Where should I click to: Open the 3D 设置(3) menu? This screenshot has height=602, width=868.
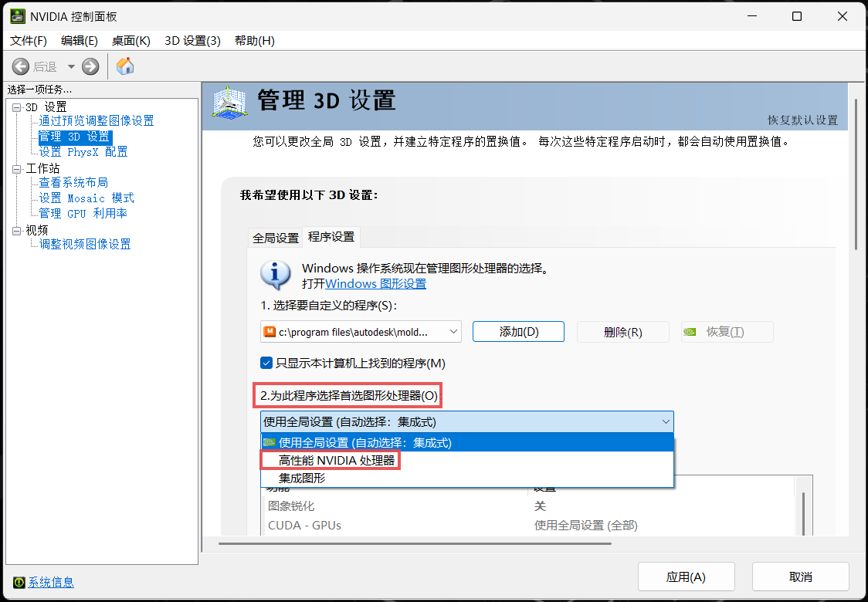[x=192, y=41]
